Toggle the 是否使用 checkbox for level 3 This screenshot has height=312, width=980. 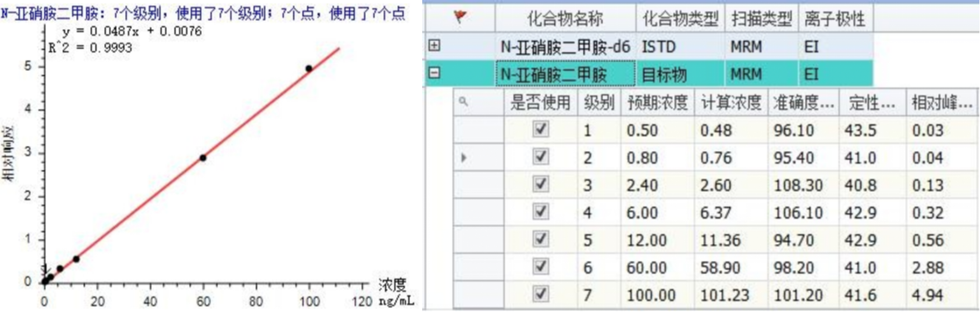pyautogui.click(x=541, y=184)
